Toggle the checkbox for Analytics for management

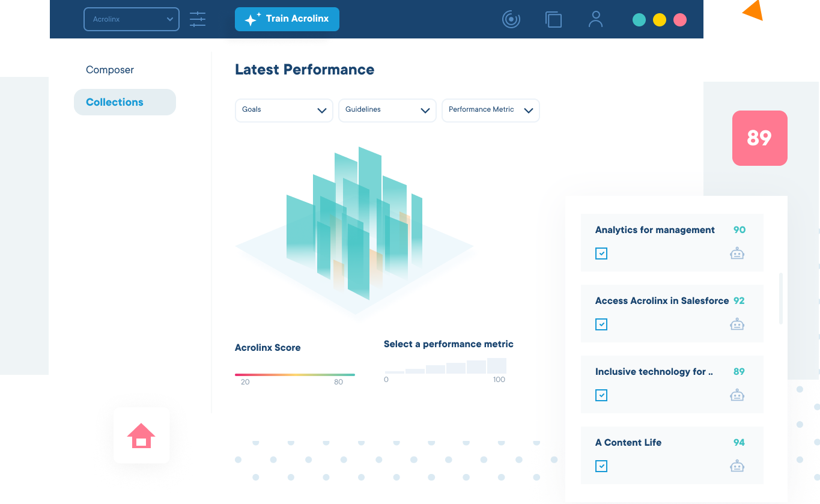601,253
